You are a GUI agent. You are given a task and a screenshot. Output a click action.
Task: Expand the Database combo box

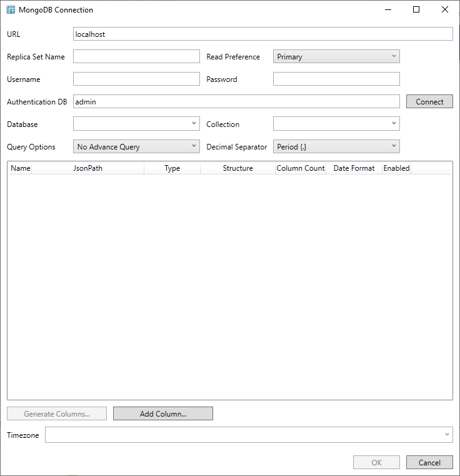click(x=136, y=124)
